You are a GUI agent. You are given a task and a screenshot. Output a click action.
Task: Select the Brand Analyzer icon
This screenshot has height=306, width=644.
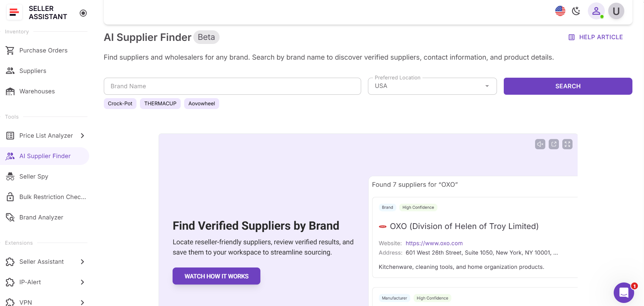click(x=10, y=217)
